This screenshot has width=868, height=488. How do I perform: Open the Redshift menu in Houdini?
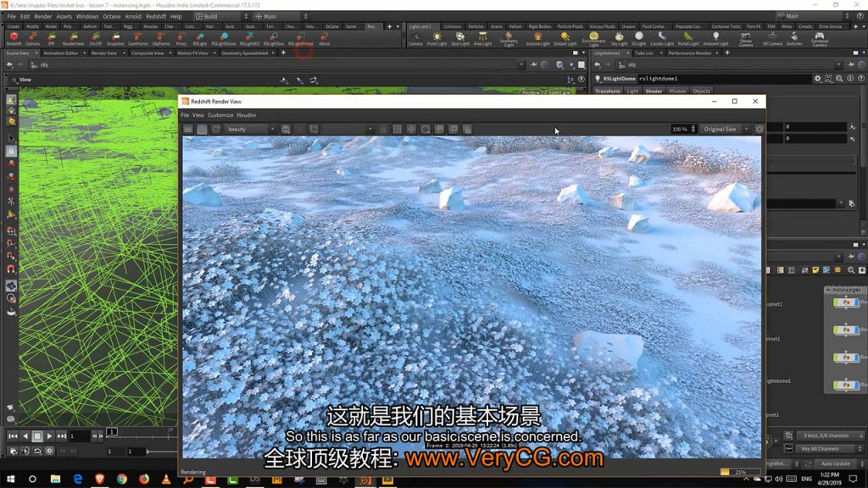coord(156,17)
